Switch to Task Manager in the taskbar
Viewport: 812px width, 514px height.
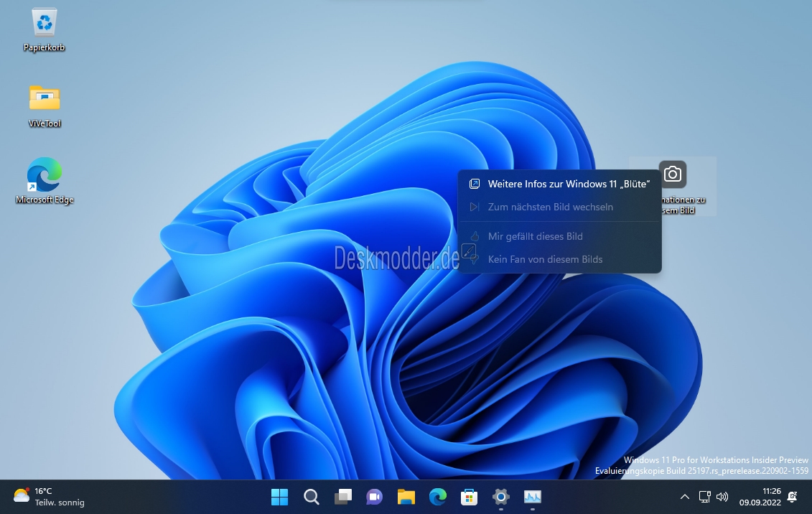coord(533,497)
